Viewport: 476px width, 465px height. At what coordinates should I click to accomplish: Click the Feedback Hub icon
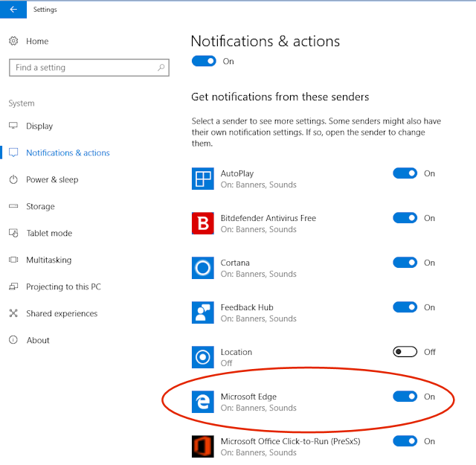click(x=203, y=312)
